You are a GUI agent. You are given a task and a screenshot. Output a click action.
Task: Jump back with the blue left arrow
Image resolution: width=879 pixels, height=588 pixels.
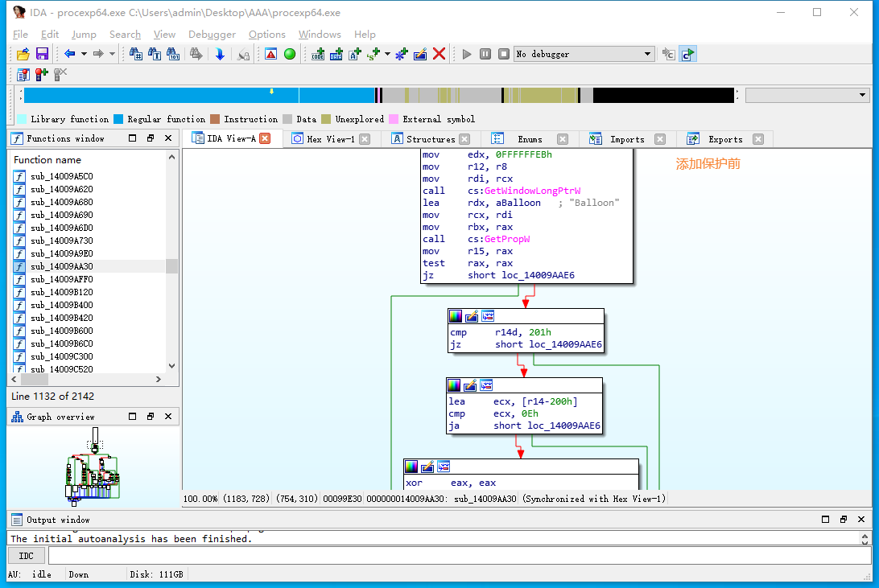[69, 55]
